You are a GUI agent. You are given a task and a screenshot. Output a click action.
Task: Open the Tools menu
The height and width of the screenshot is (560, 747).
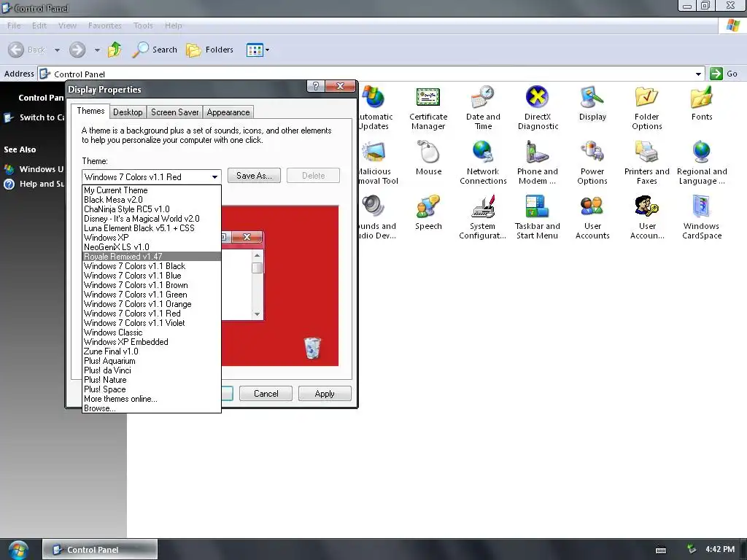(143, 26)
